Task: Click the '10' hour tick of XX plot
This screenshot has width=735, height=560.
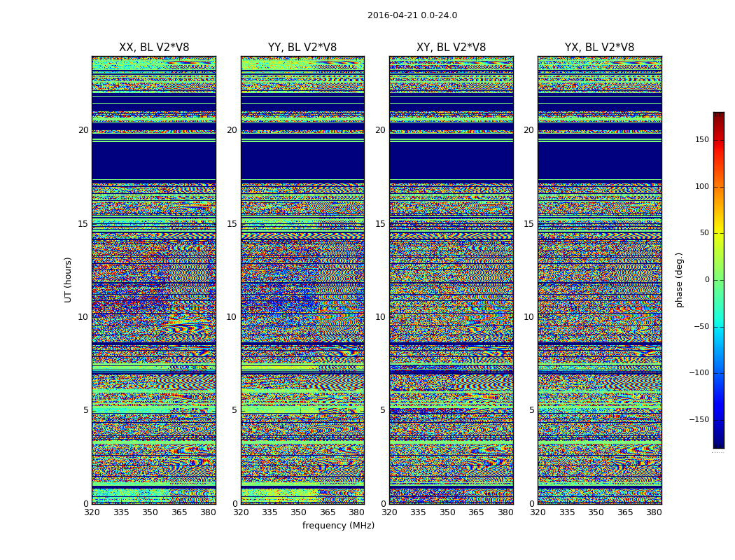Action: pyautogui.click(x=83, y=317)
